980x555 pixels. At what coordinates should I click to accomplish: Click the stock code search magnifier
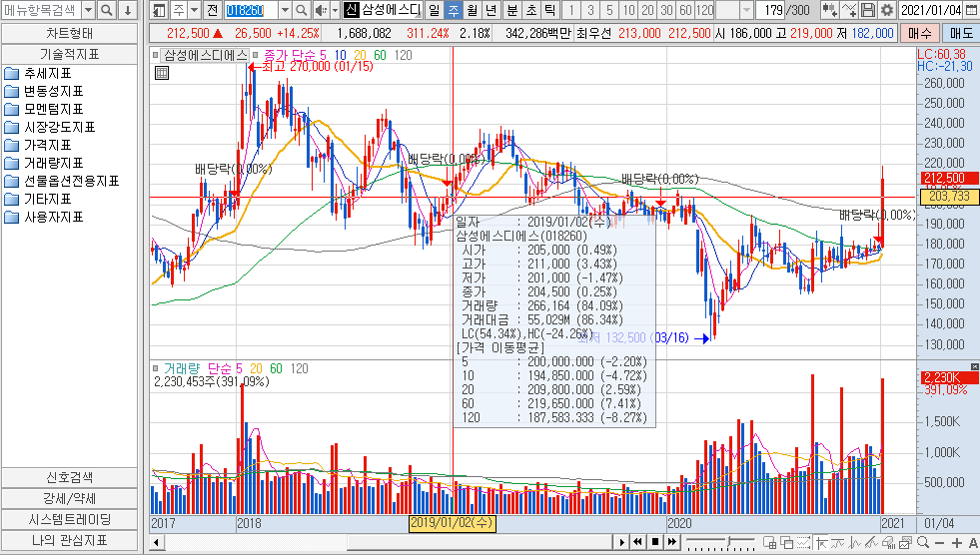[x=302, y=10]
